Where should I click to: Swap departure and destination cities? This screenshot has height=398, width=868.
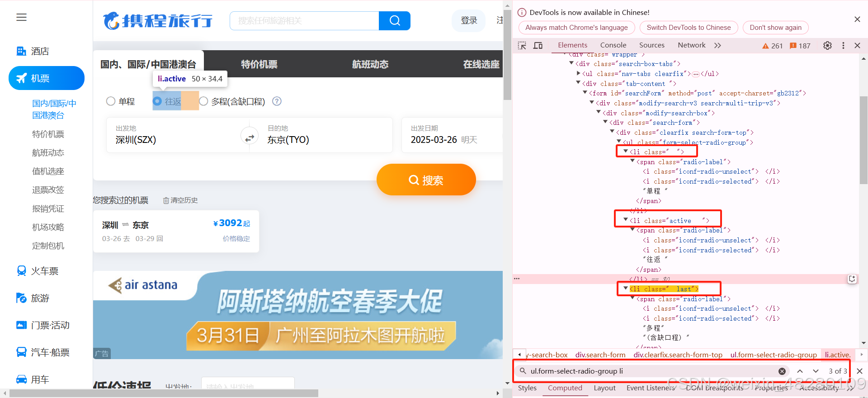(250, 136)
